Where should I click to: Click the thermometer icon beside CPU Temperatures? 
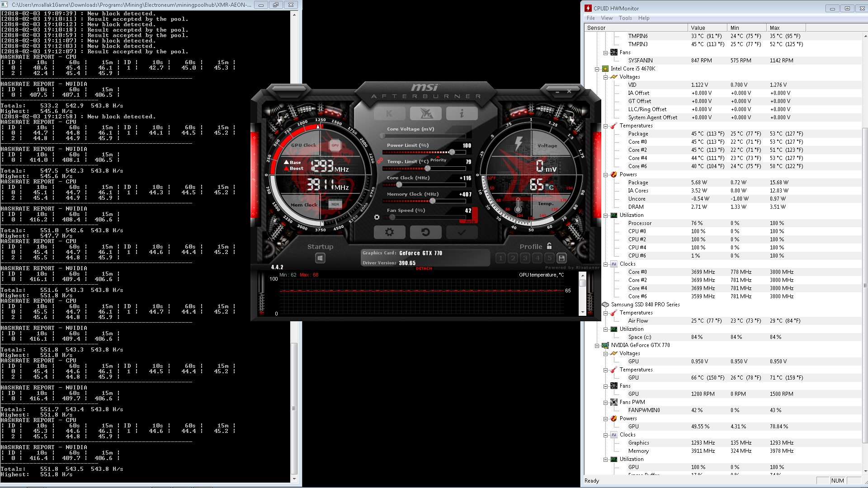[614, 126]
